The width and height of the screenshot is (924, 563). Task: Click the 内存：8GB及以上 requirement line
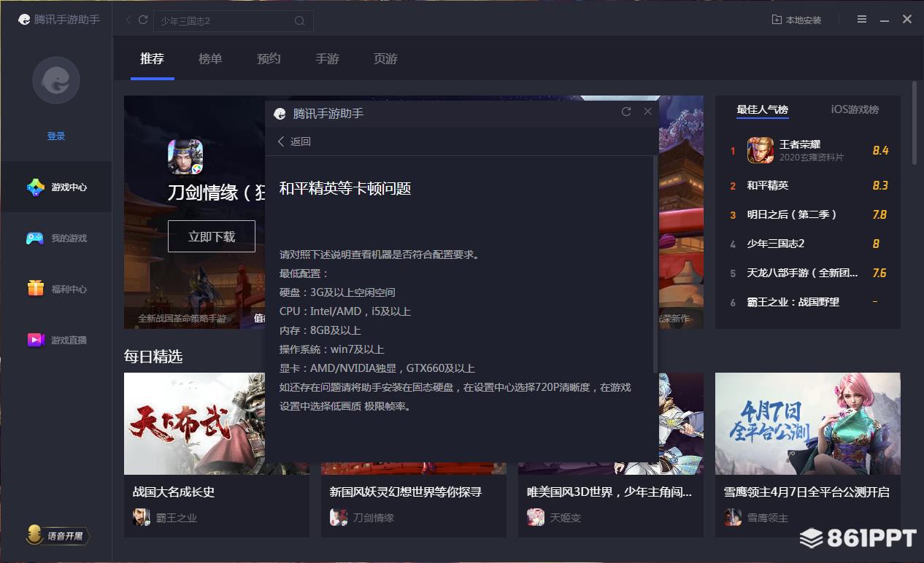tap(320, 330)
